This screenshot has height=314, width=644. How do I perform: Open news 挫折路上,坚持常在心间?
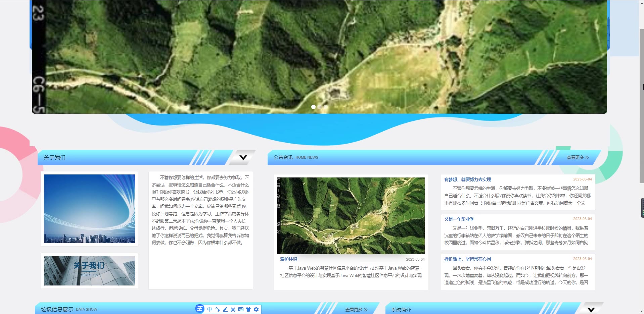click(x=467, y=259)
